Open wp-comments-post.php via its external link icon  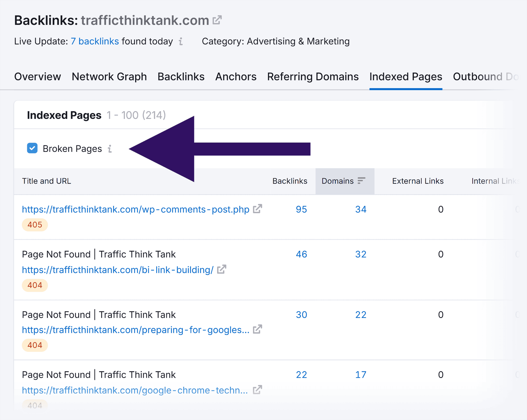(257, 209)
